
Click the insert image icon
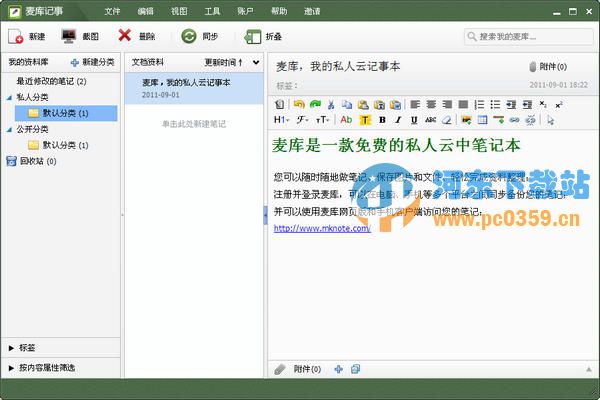(x=466, y=120)
